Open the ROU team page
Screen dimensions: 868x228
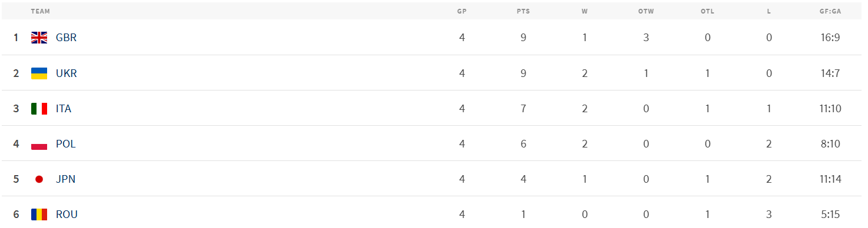(67, 214)
